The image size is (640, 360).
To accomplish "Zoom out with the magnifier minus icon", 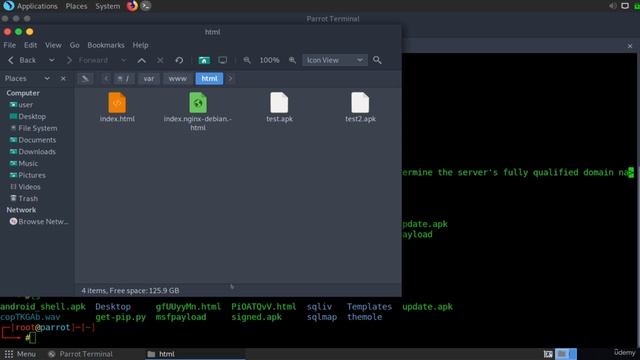I will (x=247, y=60).
